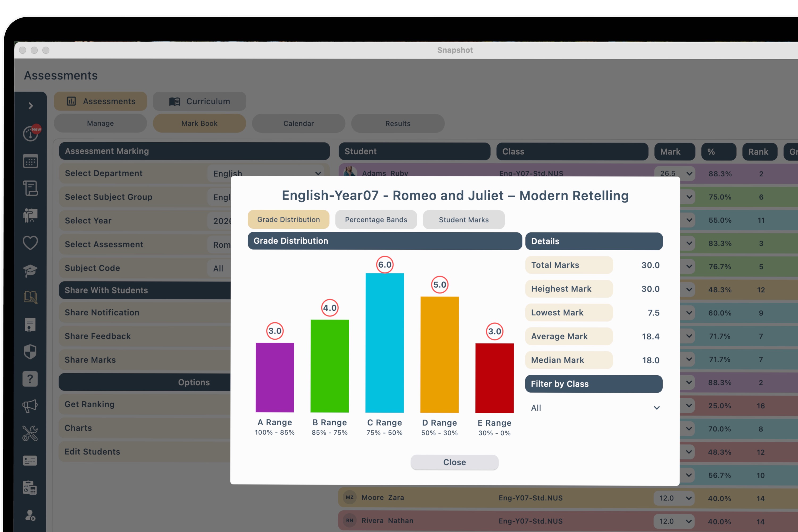Click the Mark column header
The image size is (798, 532).
[675, 151]
